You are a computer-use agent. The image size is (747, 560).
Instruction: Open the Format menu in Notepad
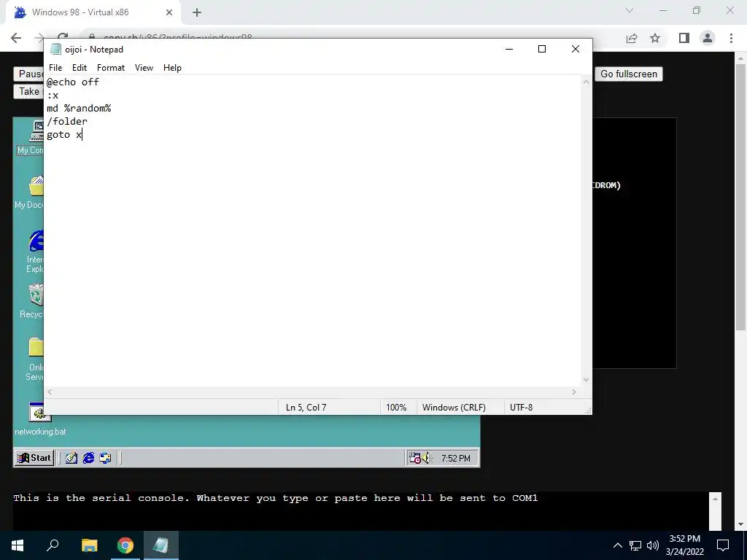click(x=111, y=68)
